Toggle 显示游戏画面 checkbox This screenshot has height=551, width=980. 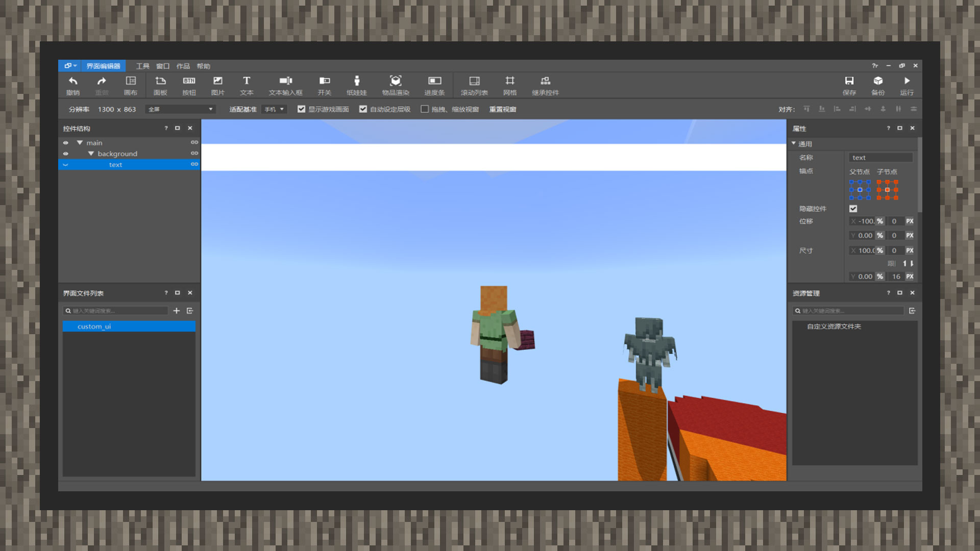301,109
